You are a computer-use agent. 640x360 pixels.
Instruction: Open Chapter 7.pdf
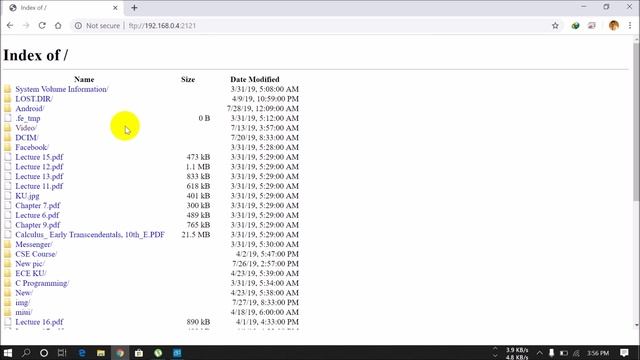coord(38,205)
